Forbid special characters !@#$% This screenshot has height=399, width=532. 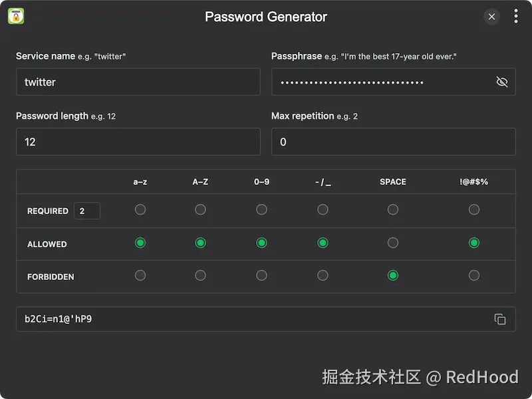474,275
